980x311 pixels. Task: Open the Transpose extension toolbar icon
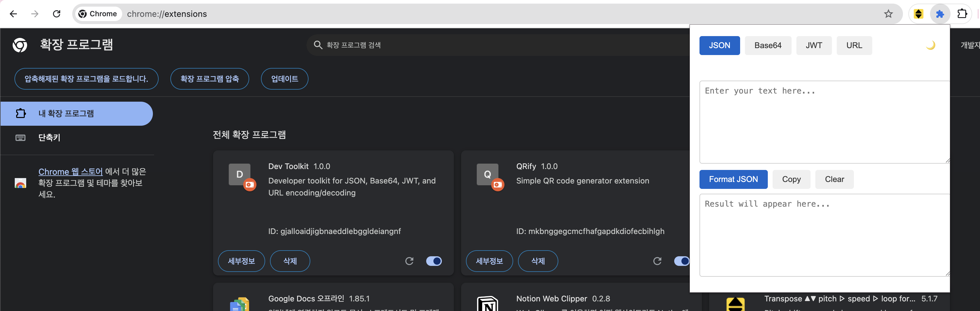tap(918, 14)
